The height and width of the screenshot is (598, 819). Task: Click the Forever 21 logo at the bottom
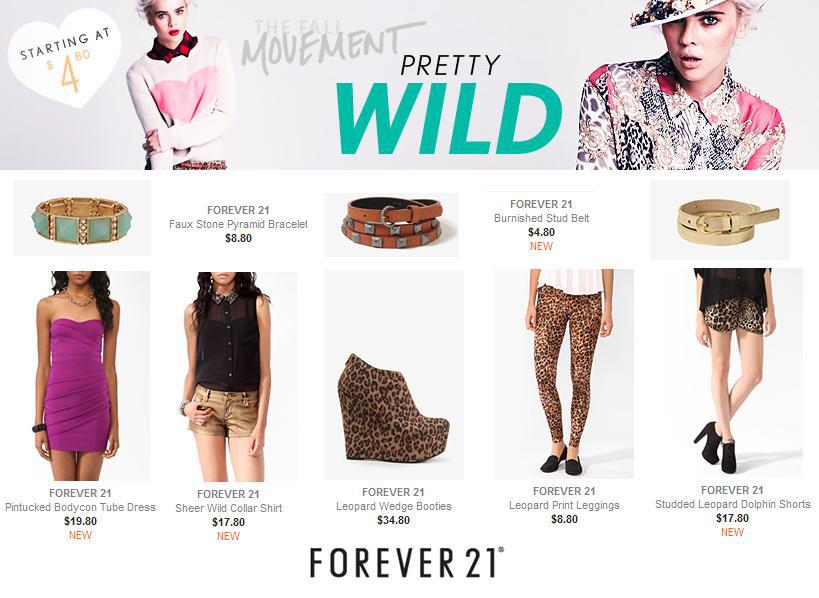[407, 562]
